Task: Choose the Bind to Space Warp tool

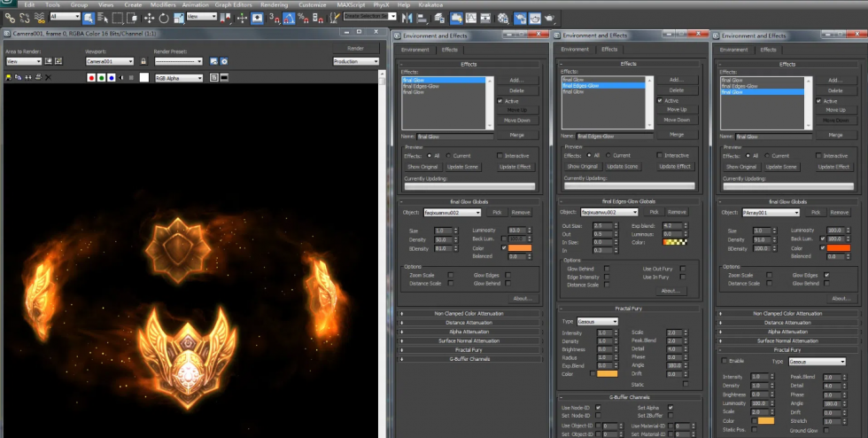Action: click(x=39, y=18)
